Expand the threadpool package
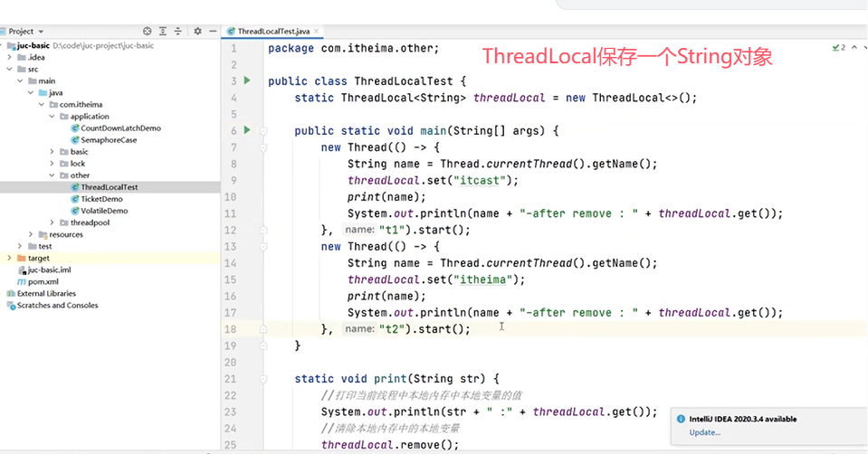 click(52, 222)
